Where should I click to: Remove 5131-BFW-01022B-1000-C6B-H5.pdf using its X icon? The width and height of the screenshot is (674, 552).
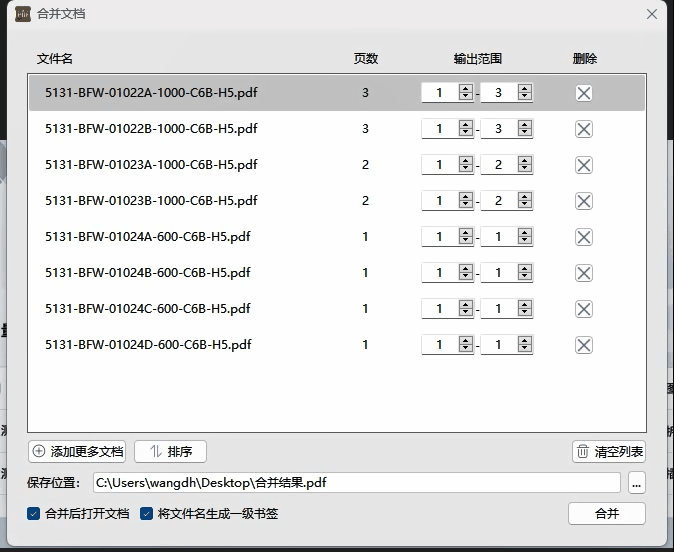point(584,129)
